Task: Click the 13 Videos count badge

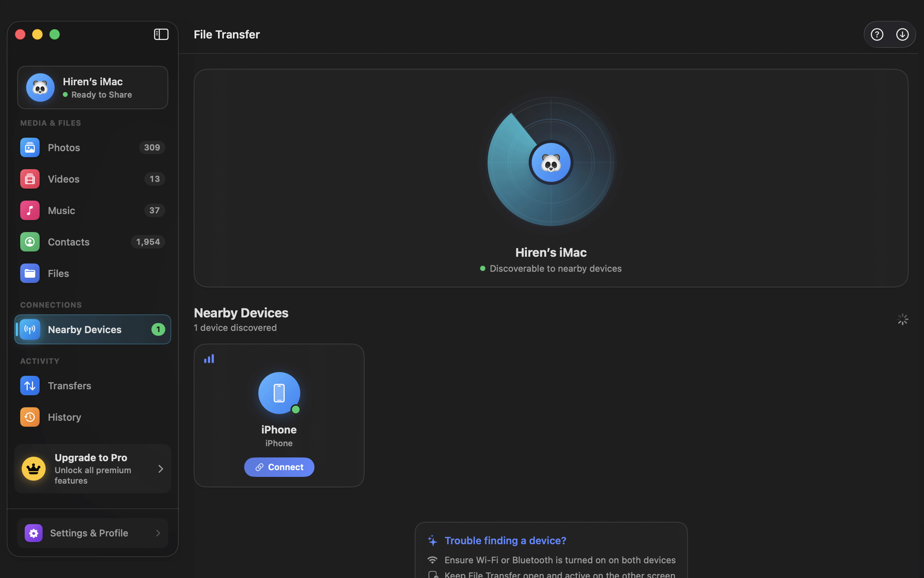Action: point(154,179)
